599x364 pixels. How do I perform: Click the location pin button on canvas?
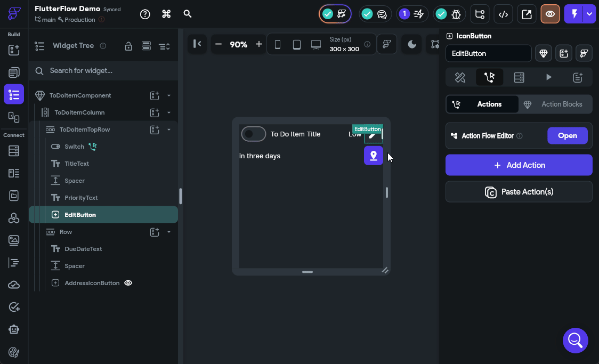click(374, 156)
